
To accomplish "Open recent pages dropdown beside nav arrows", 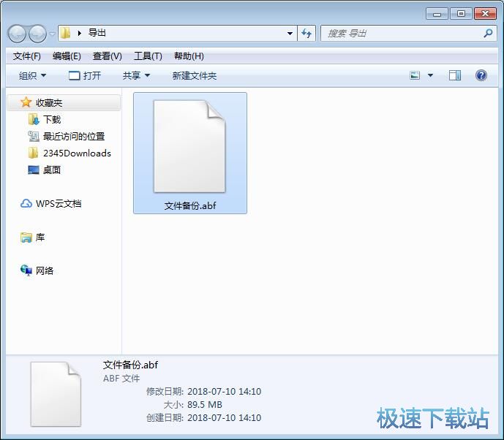I will click(52, 34).
